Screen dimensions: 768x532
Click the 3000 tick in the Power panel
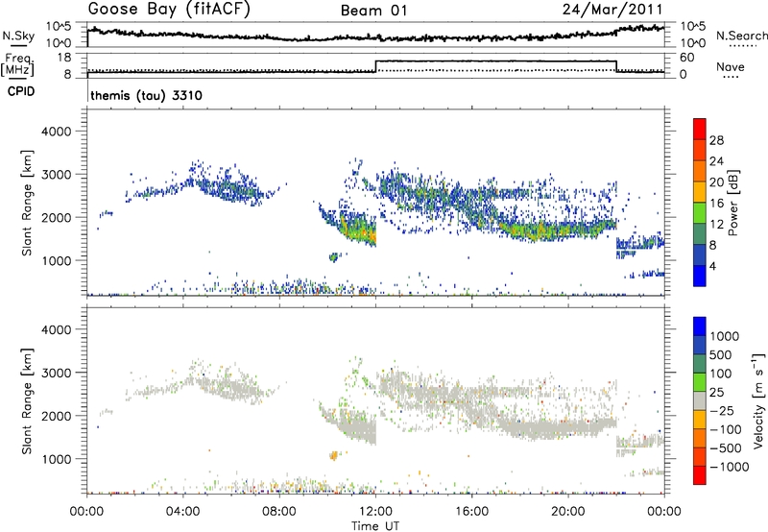57,175
